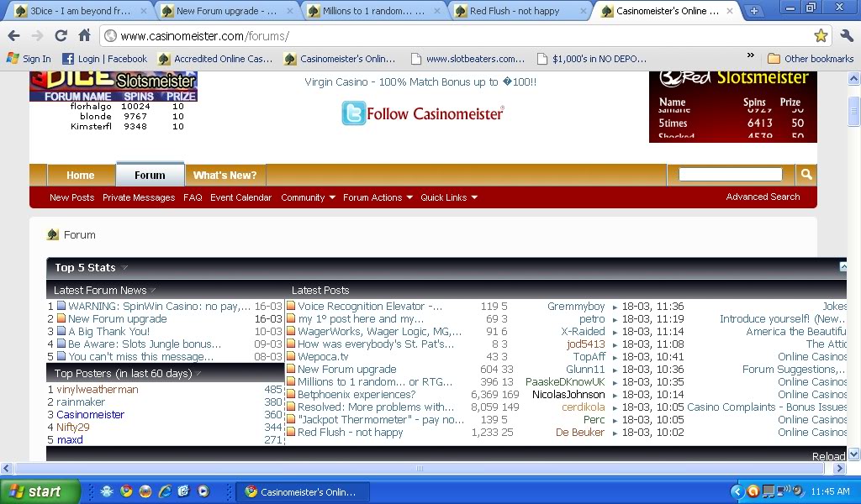Image resolution: width=861 pixels, height=504 pixels.
Task: Click Reload in the stats panel
Action: tap(828, 456)
